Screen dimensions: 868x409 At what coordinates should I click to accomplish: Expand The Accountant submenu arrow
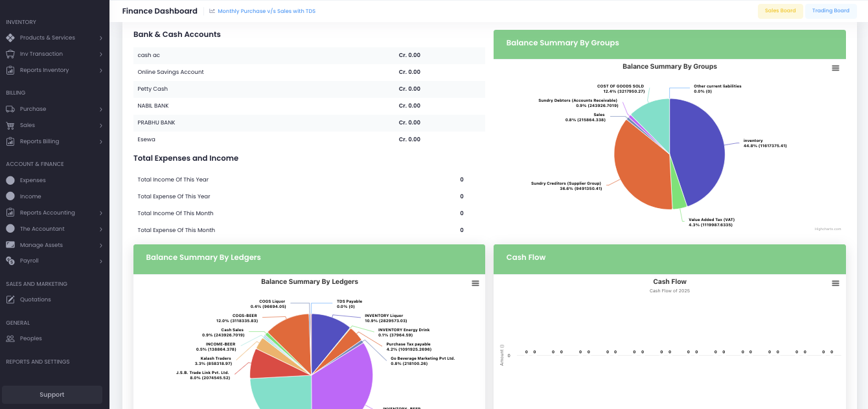click(x=101, y=229)
